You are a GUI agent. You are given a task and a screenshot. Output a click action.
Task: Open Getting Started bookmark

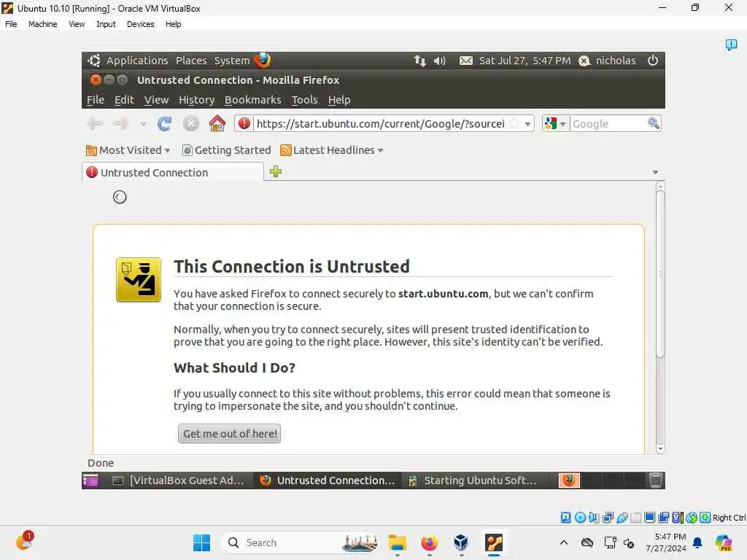pos(227,150)
